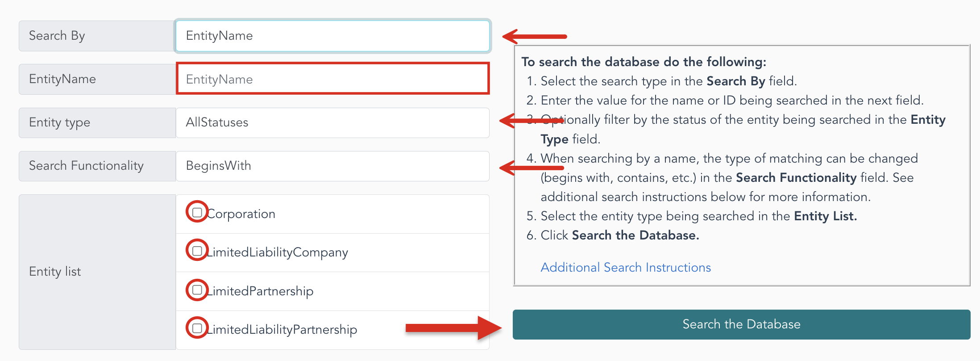Viewport: 980px width, 361px height.
Task: Expand the Entity type AllStatuses dropdown
Action: pyautogui.click(x=333, y=122)
